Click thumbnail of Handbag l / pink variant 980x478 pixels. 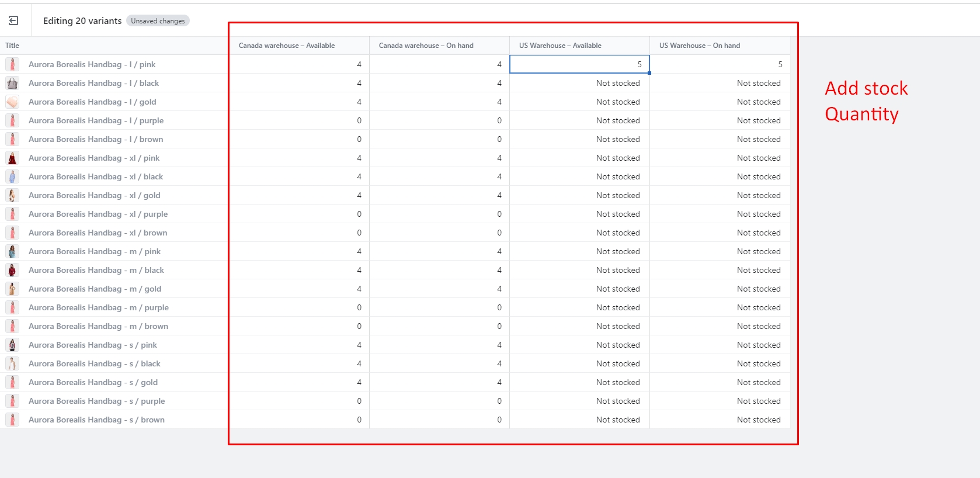pos(12,64)
